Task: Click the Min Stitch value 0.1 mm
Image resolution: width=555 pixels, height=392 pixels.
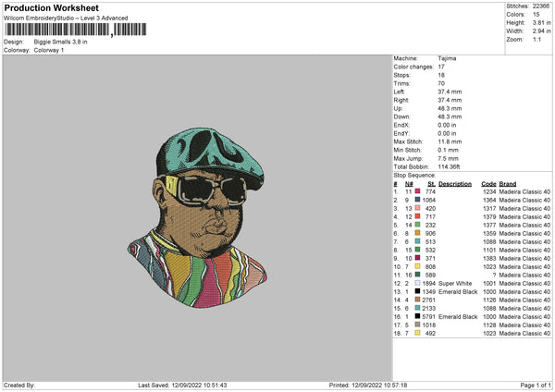Action: pyautogui.click(x=448, y=150)
